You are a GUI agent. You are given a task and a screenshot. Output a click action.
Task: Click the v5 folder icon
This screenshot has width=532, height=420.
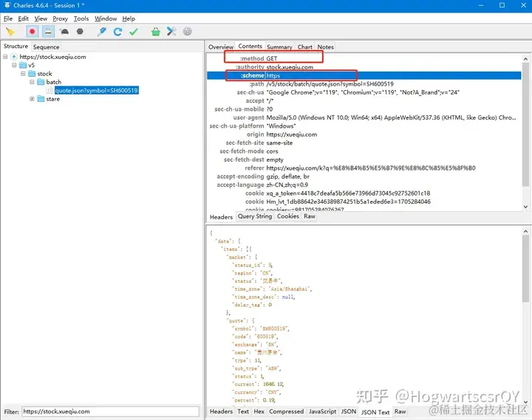pos(23,65)
